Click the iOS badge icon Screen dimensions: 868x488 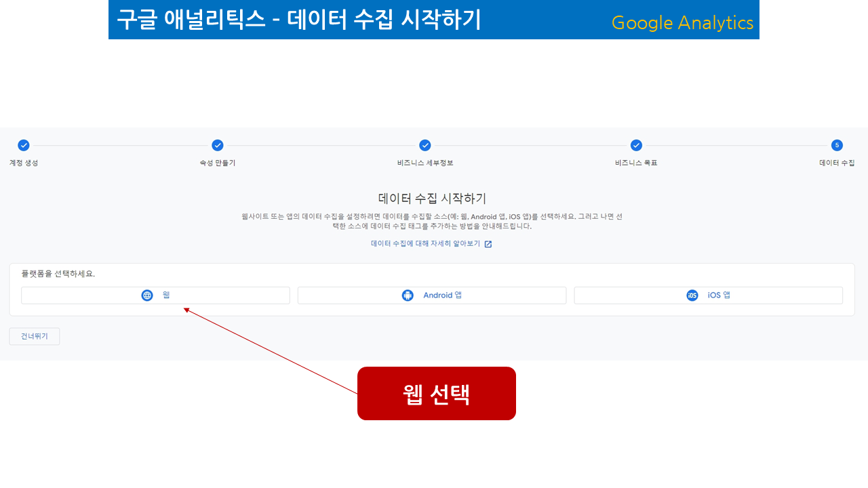pos(692,296)
